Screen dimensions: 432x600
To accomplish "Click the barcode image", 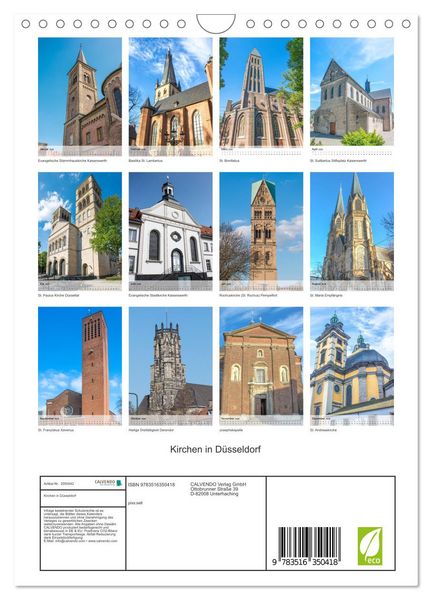I will (x=310, y=542).
